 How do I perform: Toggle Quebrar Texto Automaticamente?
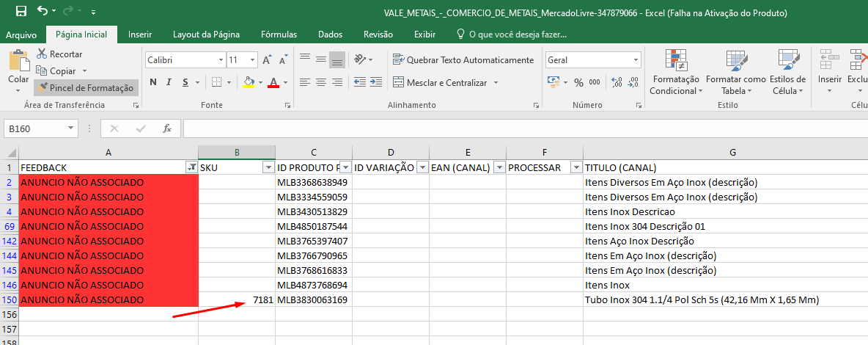click(x=463, y=60)
